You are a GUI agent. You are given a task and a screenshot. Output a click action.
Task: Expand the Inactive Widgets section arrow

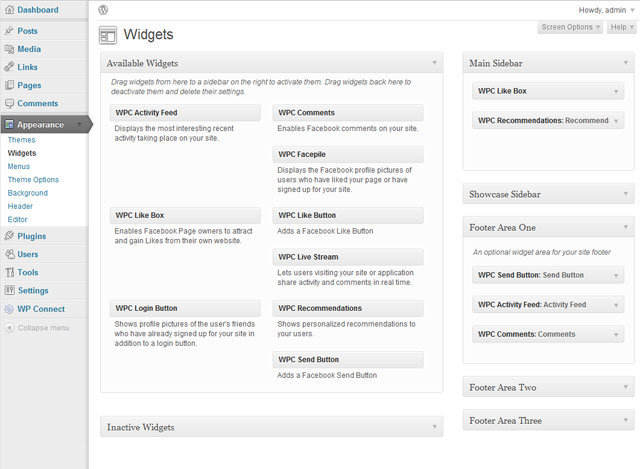(434, 427)
